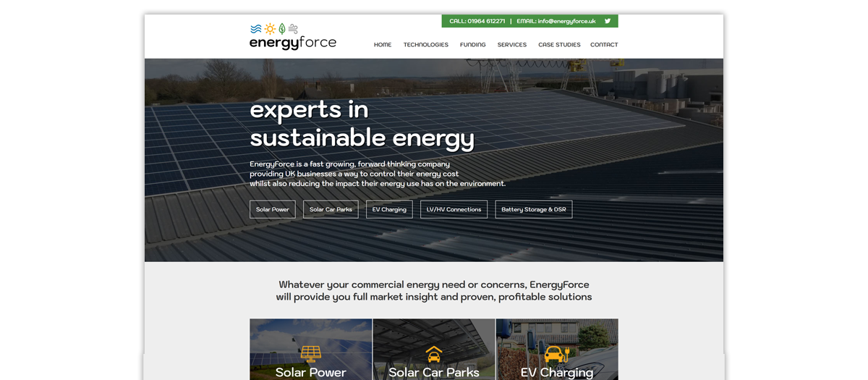Click the electric car icon above EV Charging

556,353
